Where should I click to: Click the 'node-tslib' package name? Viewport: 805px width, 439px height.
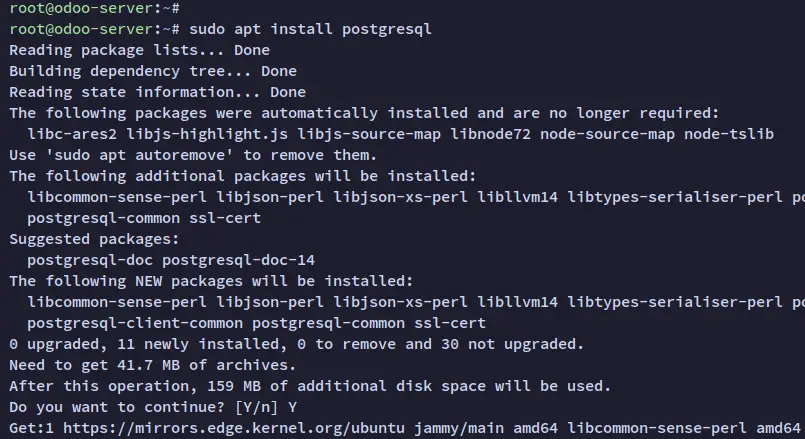click(729, 135)
